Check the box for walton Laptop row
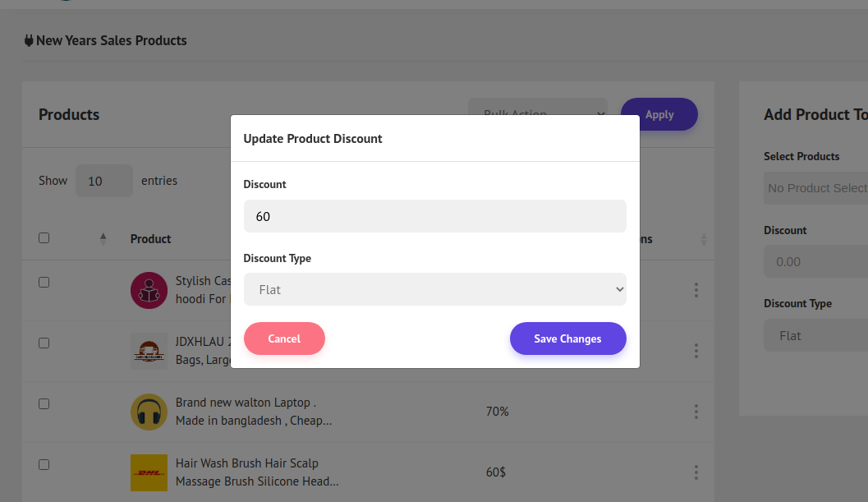The height and width of the screenshot is (502, 868). pos(44,404)
